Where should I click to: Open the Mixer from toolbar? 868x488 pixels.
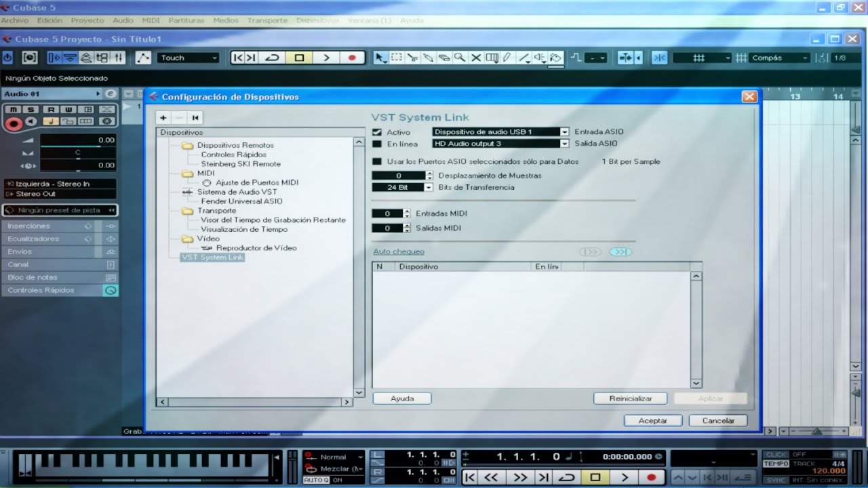[118, 58]
